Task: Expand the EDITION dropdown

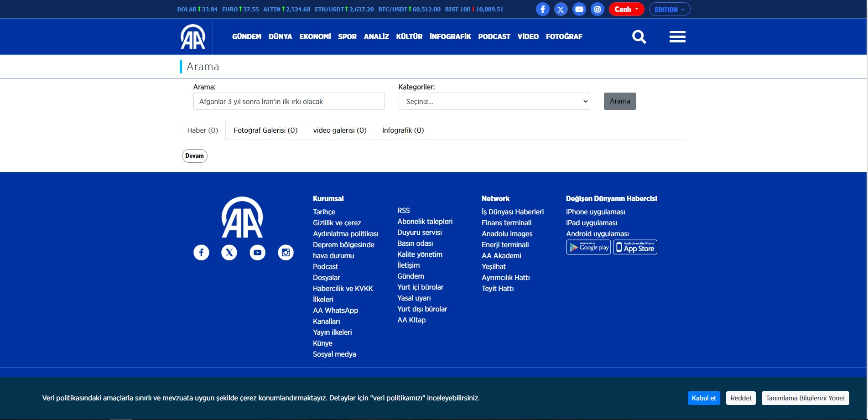Action: (669, 9)
